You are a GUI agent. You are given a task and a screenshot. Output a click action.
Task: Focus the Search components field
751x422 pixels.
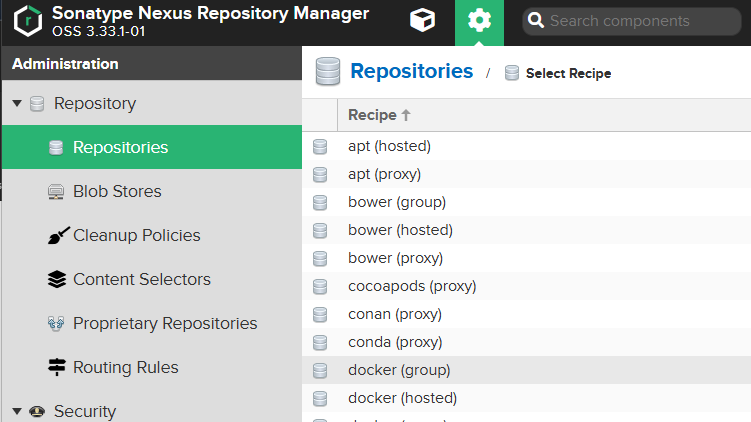pos(632,21)
